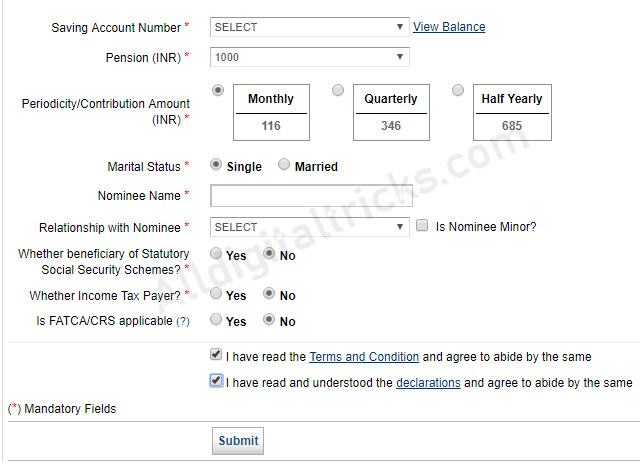
Task: Open the Saving Account Number dropdown
Action: (x=309, y=27)
